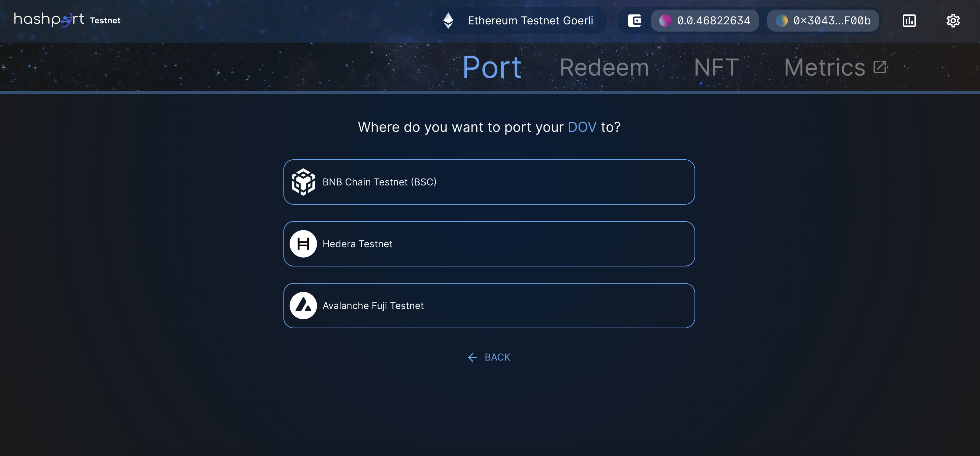Click the back arrow icon
The height and width of the screenshot is (456, 980).
point(472,357)
